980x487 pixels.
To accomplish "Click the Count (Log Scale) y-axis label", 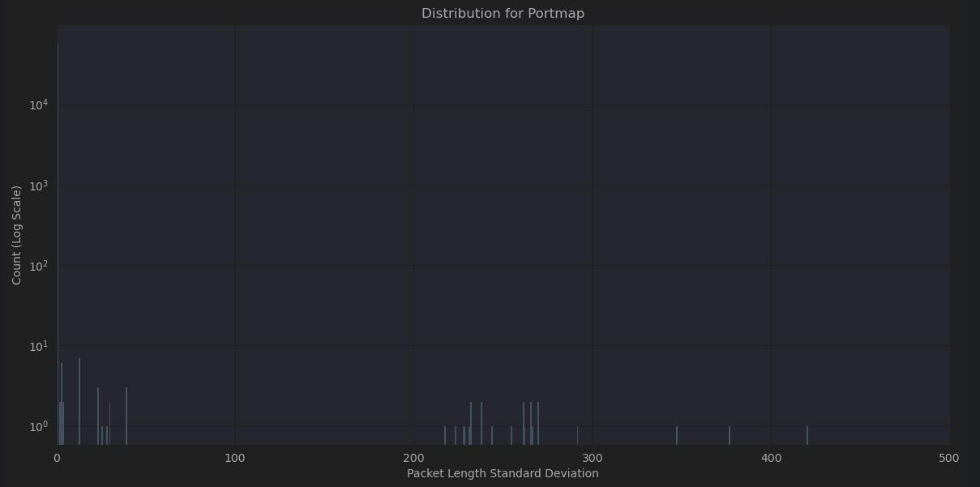I will 17,235.
